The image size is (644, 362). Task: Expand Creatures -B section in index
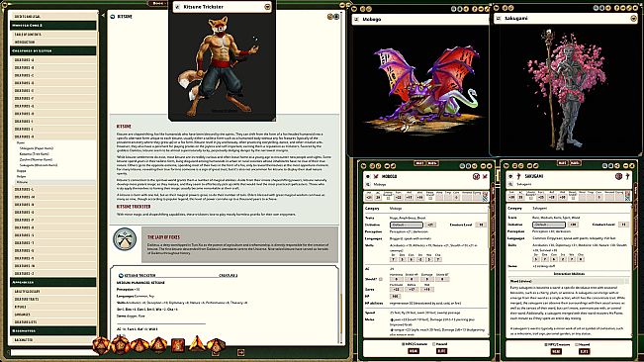[x=53, y=67]
